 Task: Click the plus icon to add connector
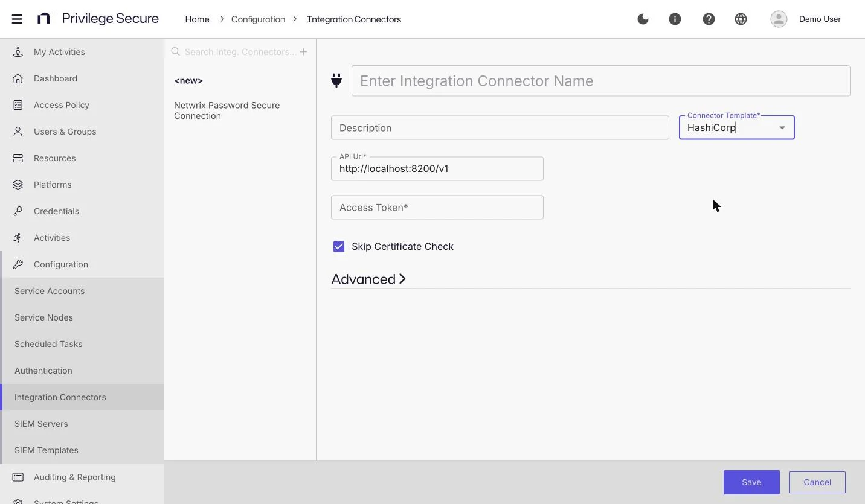pyautogui.click(x=303, y=52)
